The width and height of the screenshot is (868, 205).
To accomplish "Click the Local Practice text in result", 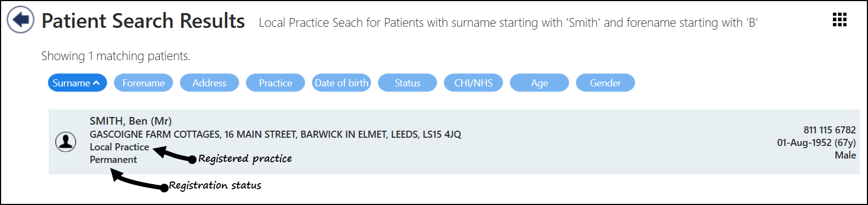I will [119, 147].
